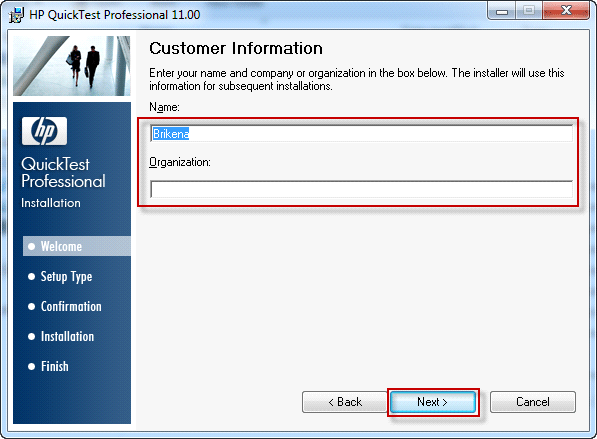Go back with the Back button

345,402
